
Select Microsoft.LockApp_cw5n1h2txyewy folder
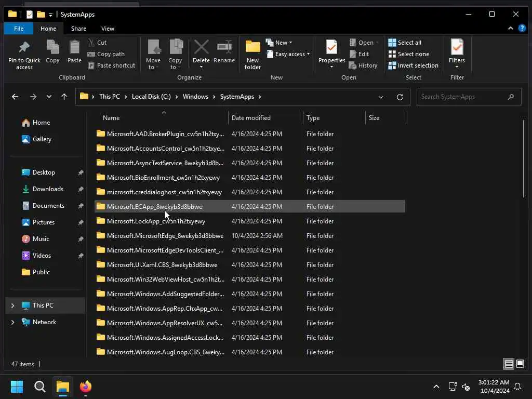[250, 221]
